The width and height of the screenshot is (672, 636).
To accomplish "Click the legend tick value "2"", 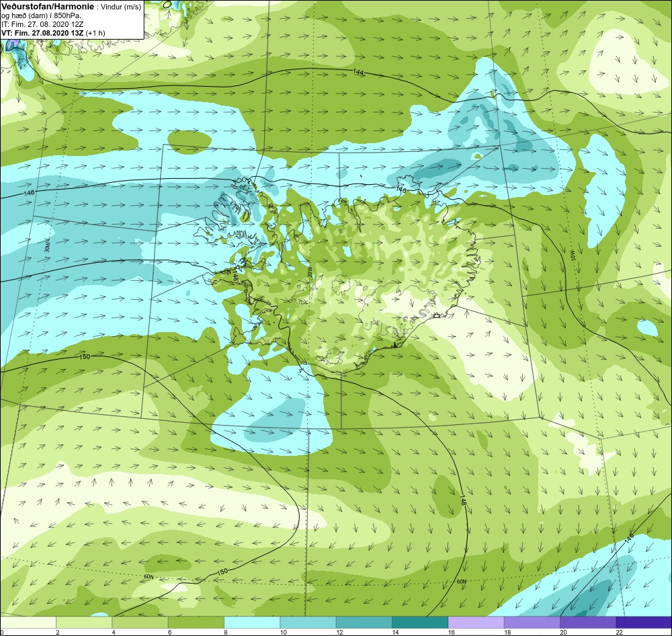I will (57, 632).
